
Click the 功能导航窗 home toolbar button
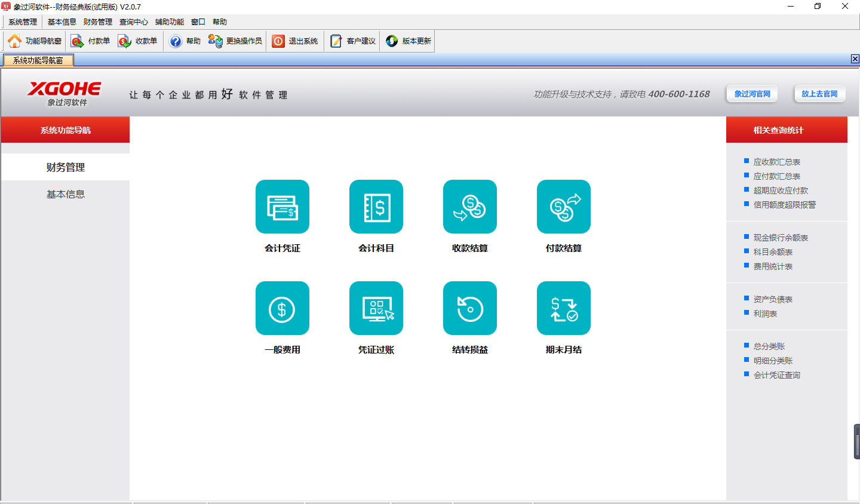point(35,41)
